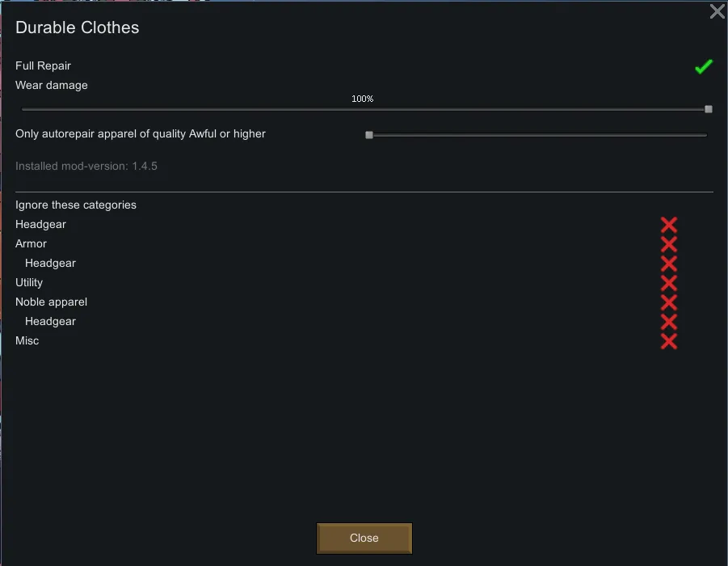
Task: Click the Wear damage label
Action: click(52, 85)
